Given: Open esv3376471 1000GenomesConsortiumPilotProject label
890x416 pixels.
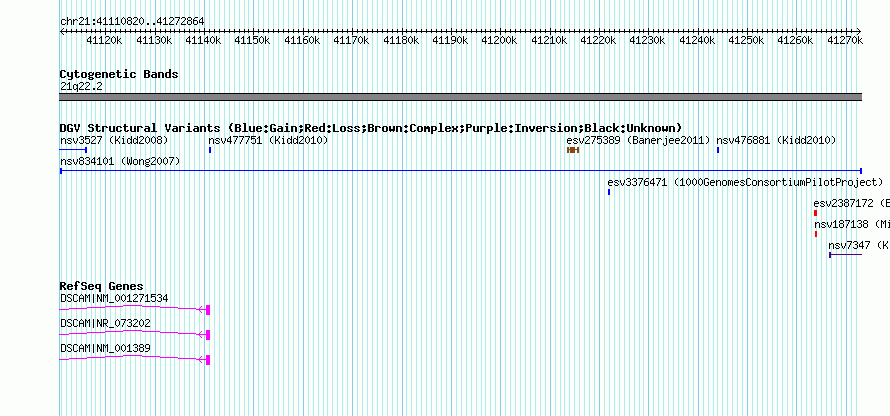Looking at the screenshot, I should 745,182.
